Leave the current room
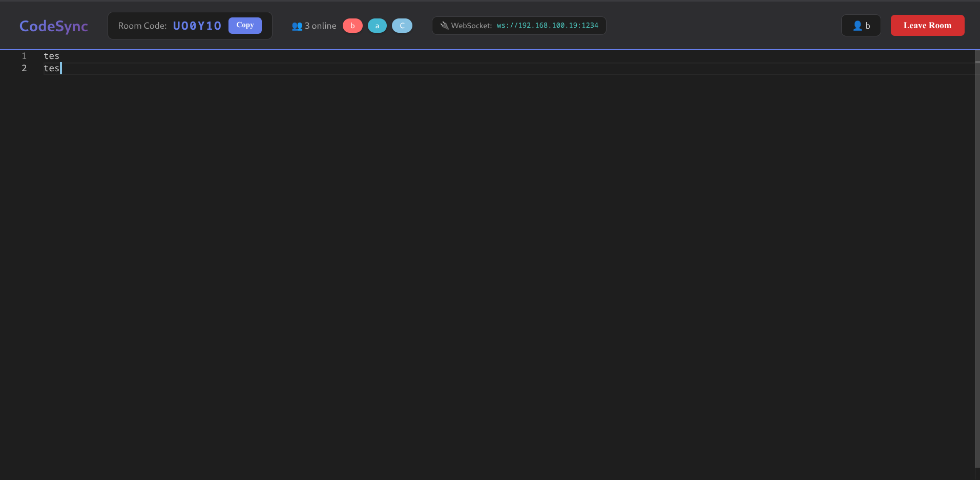Screen dimensions: 980x480 [x=927, y=25]
